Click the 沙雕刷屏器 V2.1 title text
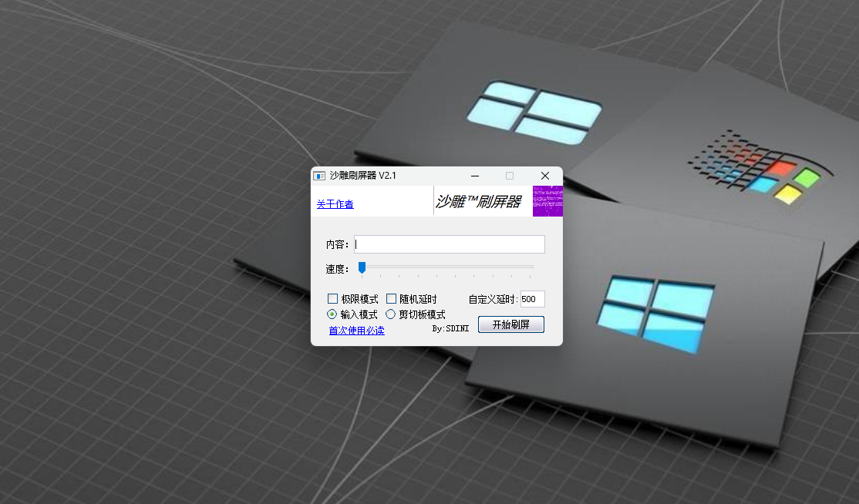This screenshot has width=859, height=504. tap(362, 176)
